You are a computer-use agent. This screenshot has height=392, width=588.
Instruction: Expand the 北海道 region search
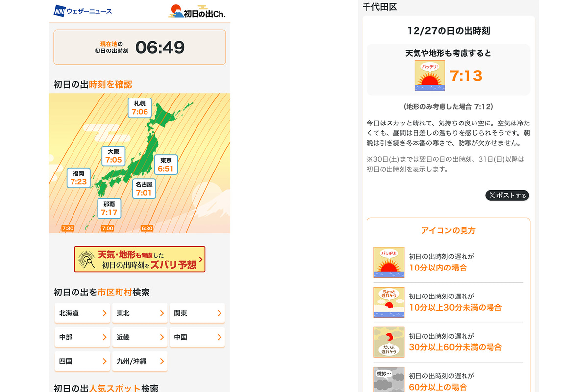coord(82,313)
